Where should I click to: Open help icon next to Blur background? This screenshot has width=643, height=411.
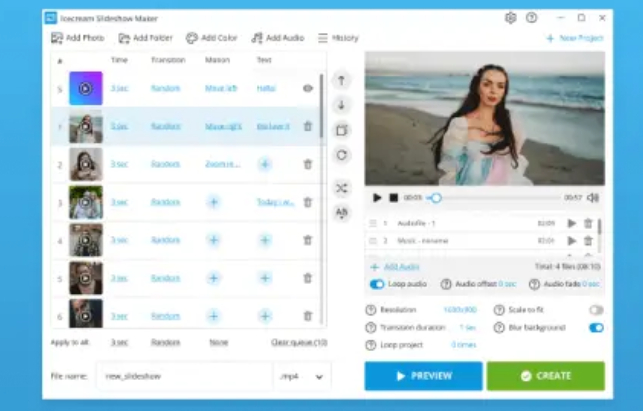(x=499, y=327)
